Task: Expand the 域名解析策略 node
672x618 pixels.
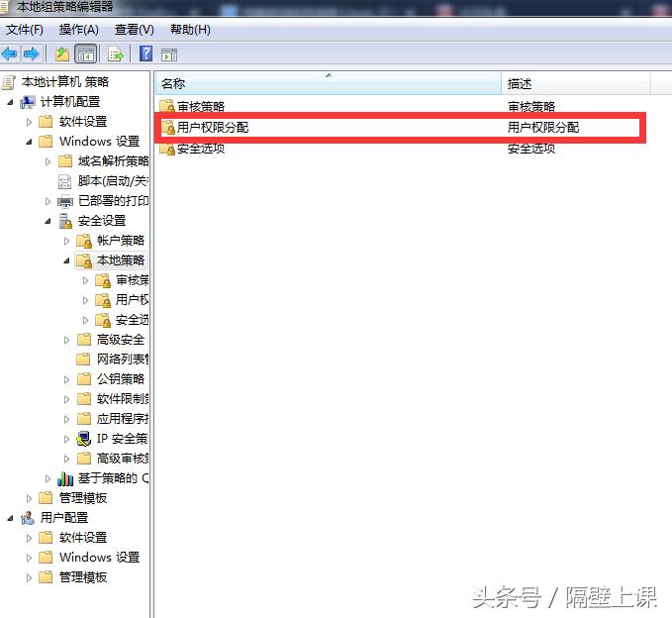Action: click(x=48, y=161)
